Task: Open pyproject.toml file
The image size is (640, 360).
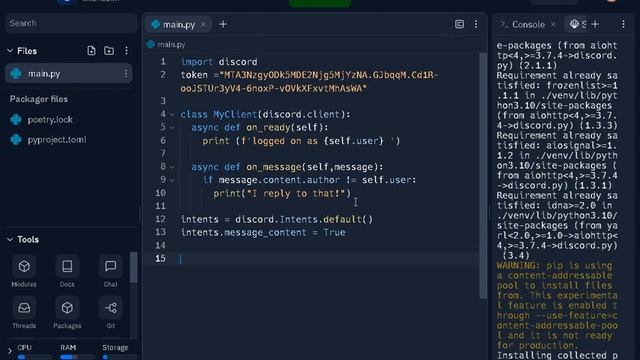Action: click(x=57, y=140)
